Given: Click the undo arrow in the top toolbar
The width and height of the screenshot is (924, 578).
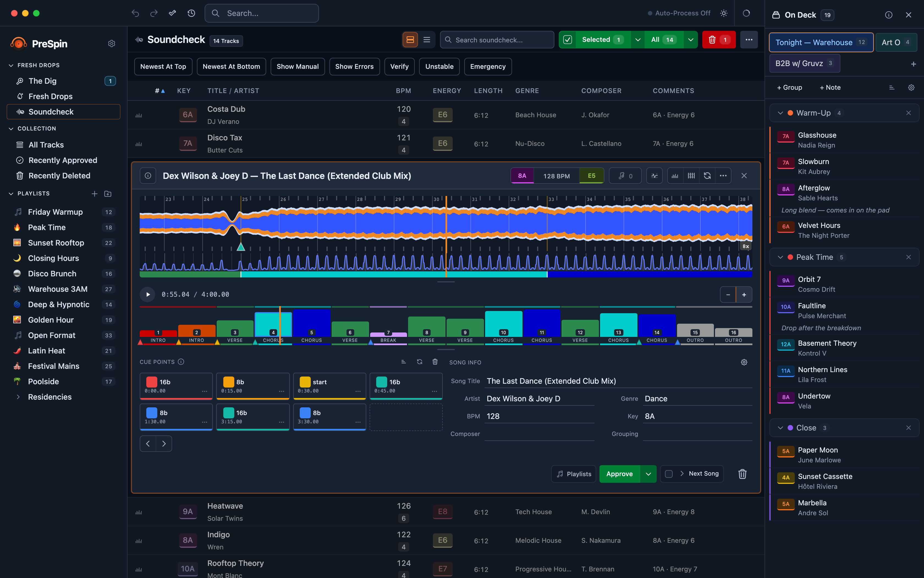Looking at the screenshot, I should (135, 13).
